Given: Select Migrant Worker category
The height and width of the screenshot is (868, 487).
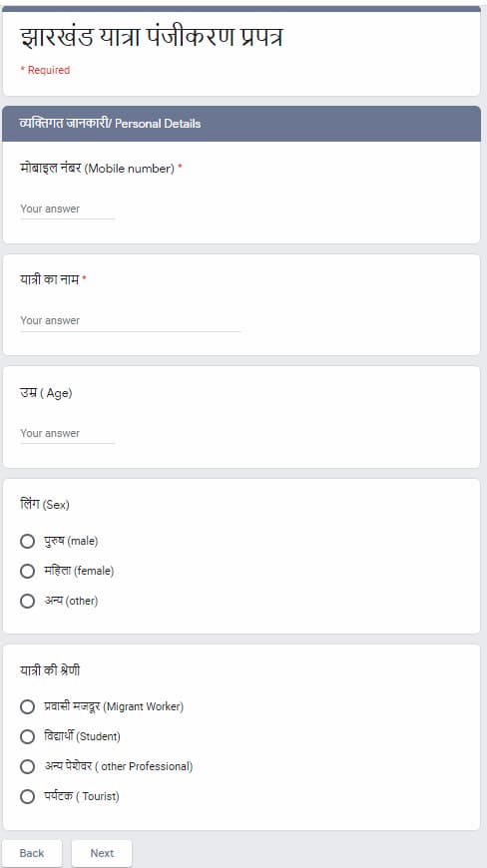Looking at the screenshot, I should tap(27, 706).
